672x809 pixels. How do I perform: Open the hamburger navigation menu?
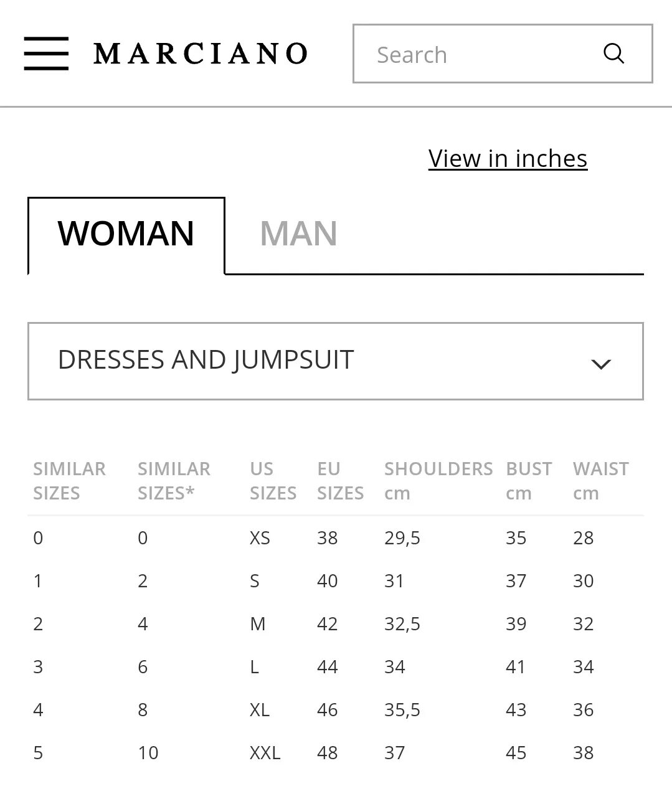(x=46, y=54)
